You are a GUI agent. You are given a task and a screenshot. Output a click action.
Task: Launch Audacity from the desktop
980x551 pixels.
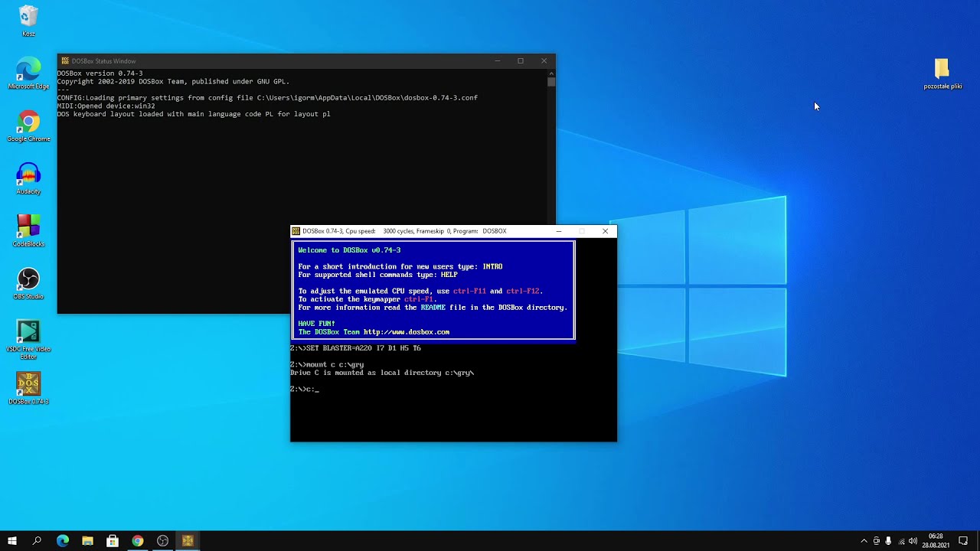click(x=28, y=179)
